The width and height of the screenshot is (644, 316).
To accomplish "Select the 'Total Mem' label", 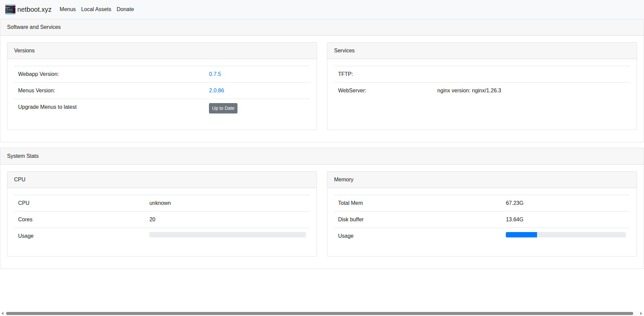I will click(x=351, y=203).
